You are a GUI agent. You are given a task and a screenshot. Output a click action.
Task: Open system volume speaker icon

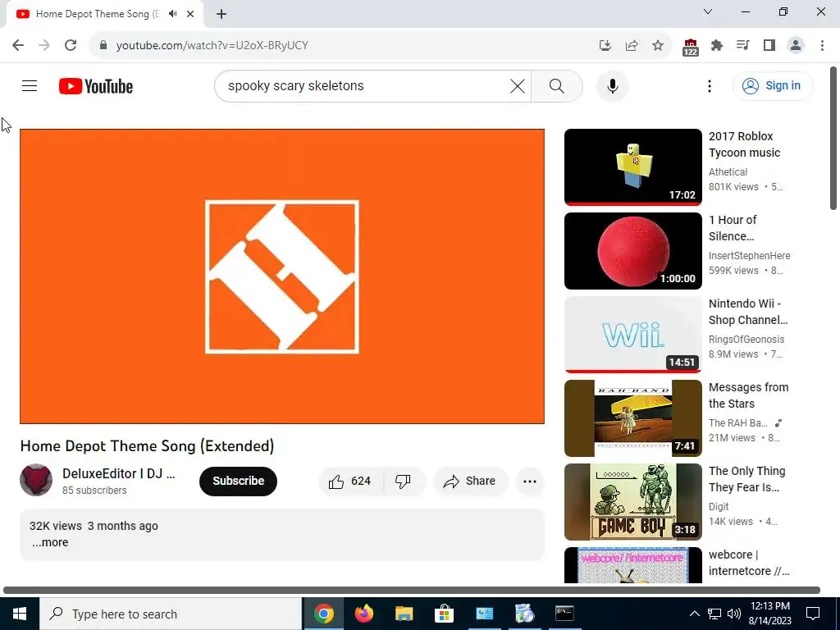pos(734,614)
